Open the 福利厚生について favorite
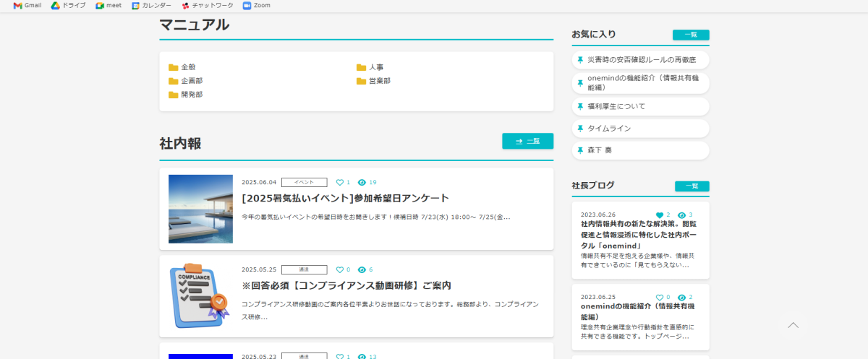 pos(616,106)
